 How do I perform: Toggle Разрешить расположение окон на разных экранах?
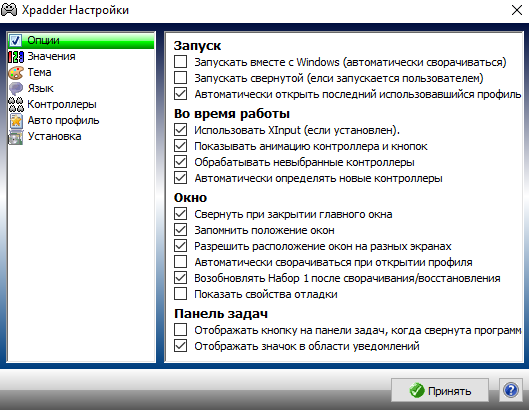(180, 246)
